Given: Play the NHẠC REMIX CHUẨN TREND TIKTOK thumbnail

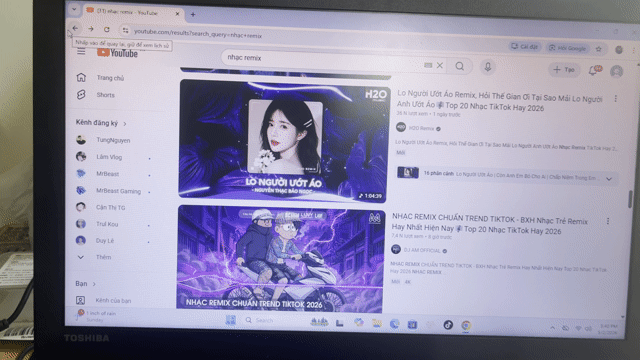Looking at the screenshot, I should (280, 259).
